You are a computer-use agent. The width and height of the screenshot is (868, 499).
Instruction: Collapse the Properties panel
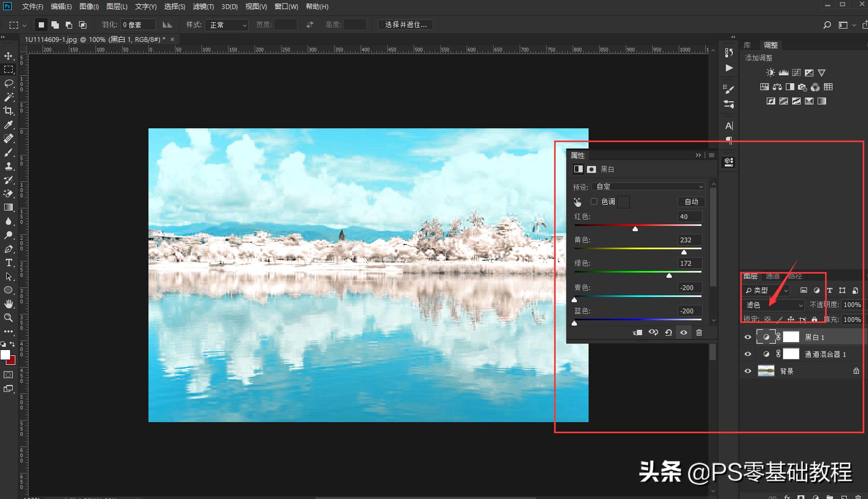coord(698,155)
